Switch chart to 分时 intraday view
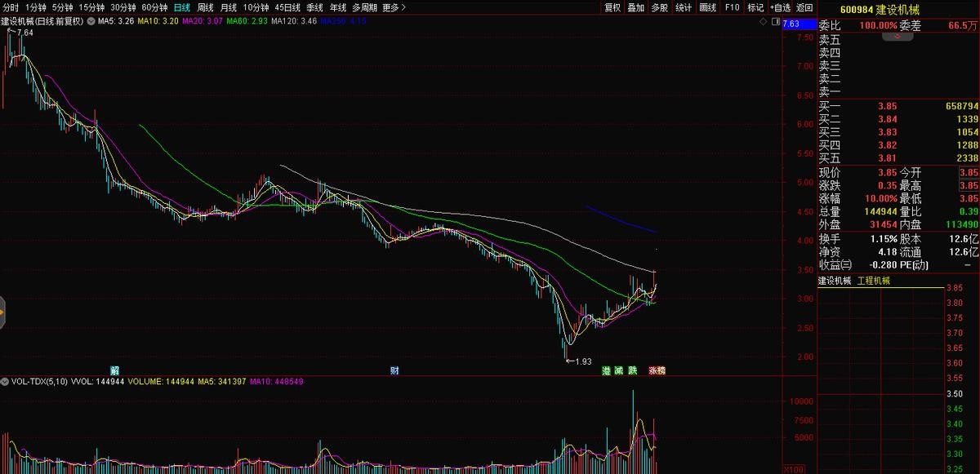This screenshot has height=474, width=980. pyautogui.click(x=11, y=7)
